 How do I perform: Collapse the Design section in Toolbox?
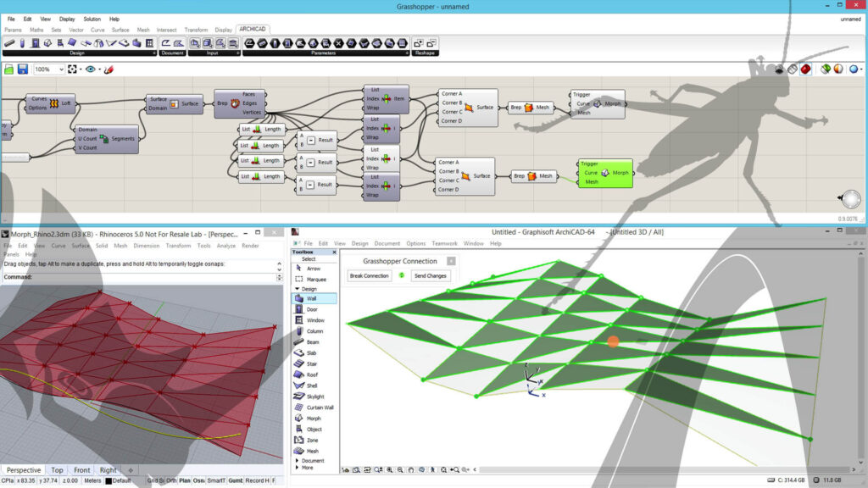(x=298, y=289)
